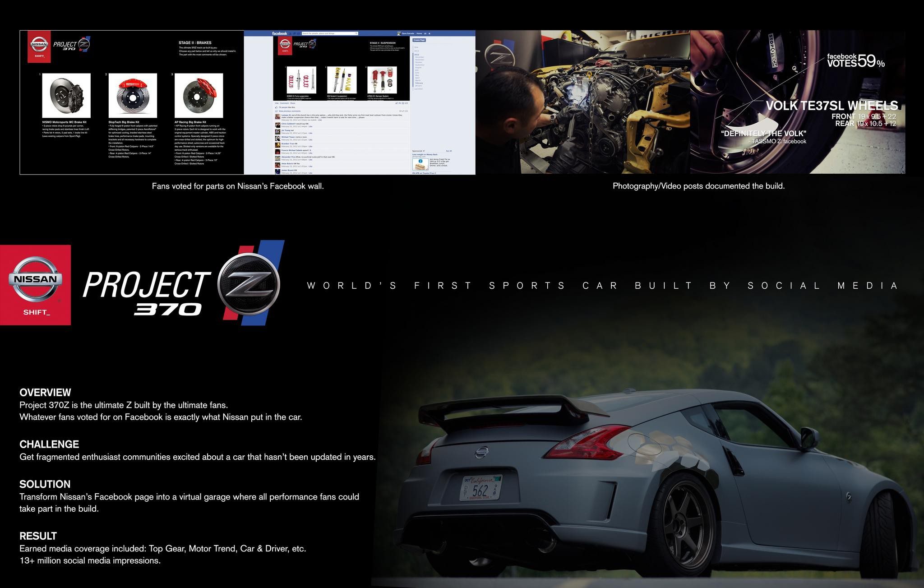Screen dimensions: 924x588
Task: Click the VOLK TE37SL WHEELS title
Action: [832, 106]
